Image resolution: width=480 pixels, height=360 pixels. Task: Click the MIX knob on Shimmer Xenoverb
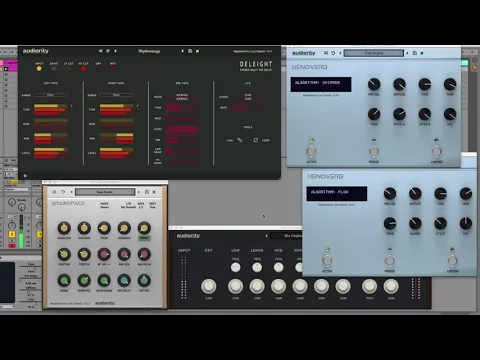point(450,114)
